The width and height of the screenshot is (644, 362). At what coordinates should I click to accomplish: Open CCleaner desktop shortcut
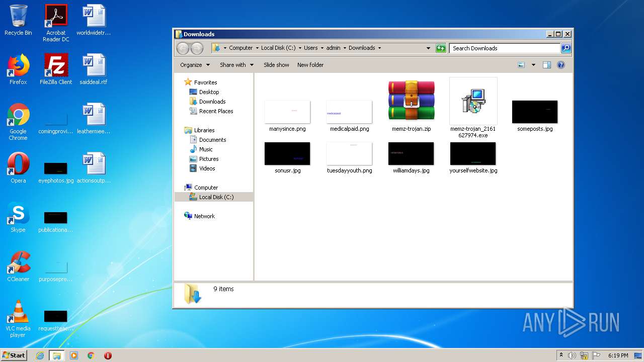coord(18,266)
